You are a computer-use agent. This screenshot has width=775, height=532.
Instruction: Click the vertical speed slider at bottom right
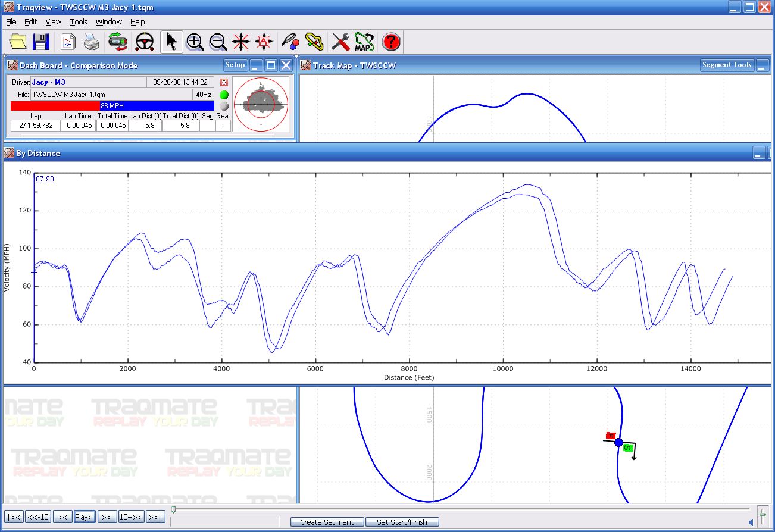[762, 515]
